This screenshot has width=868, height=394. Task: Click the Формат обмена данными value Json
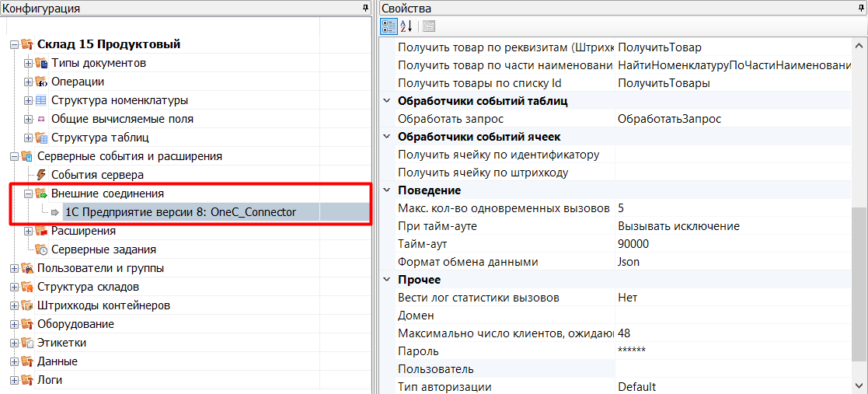click(733, 262)
